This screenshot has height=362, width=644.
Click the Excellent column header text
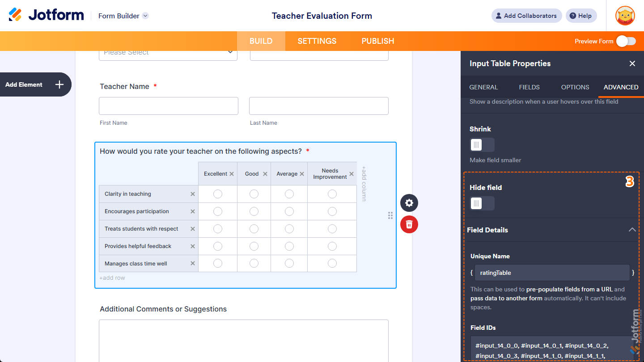pos(216,174)
